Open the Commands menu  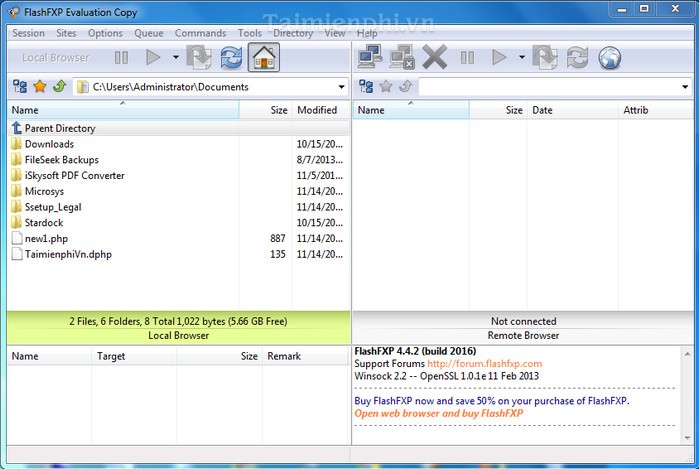(200, 33)
